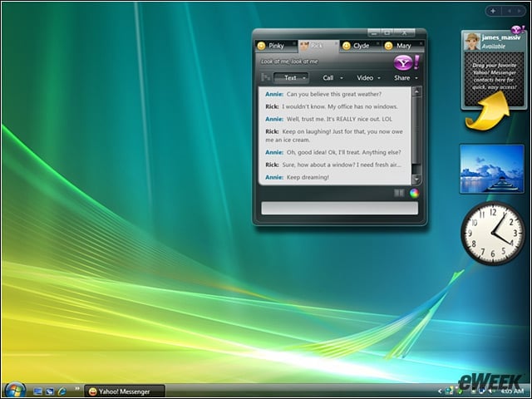Image resolution: width=532 pixels, height=399 pixels.
Task: Click message 'Can you believe this great weather?'
Action: (x=334, y=94)
